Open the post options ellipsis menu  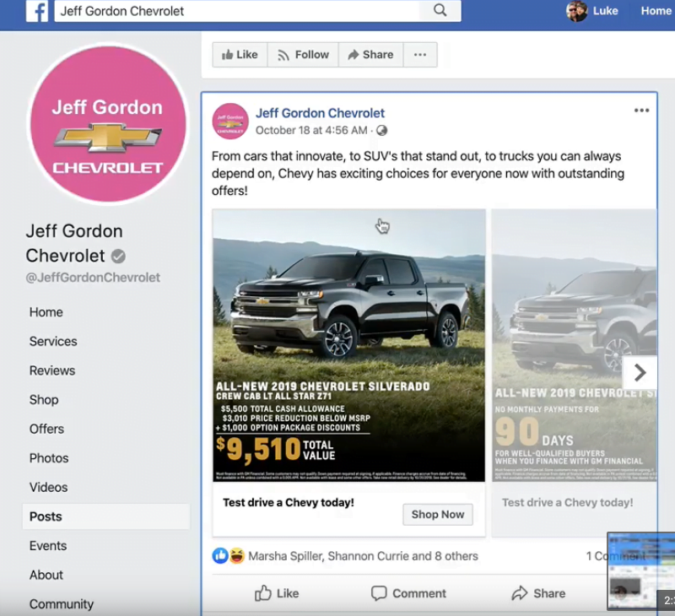[641, 110]
